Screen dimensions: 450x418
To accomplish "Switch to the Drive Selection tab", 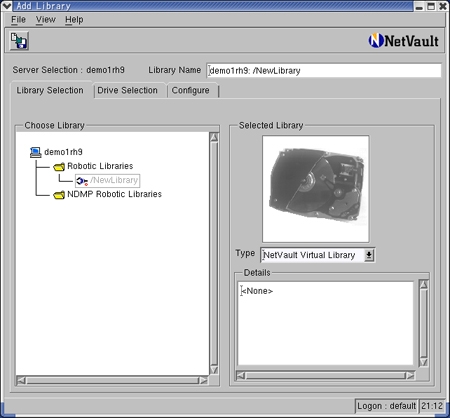I will click(127, 90).
